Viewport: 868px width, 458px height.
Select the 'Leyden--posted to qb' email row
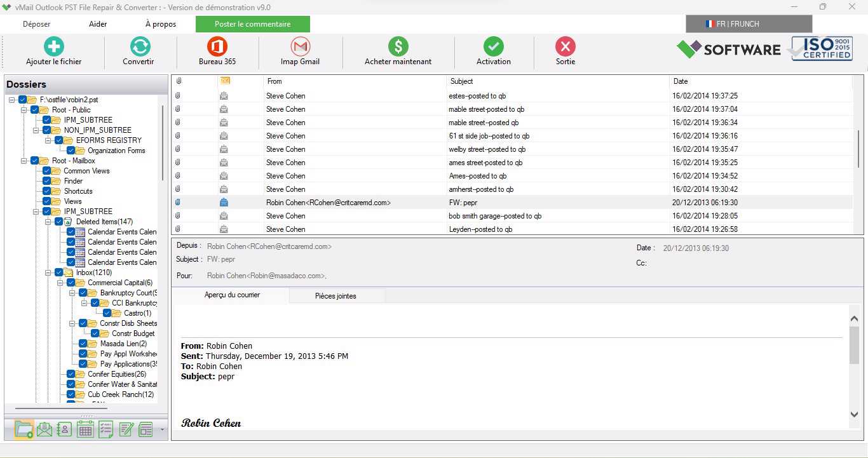point(512,229)
